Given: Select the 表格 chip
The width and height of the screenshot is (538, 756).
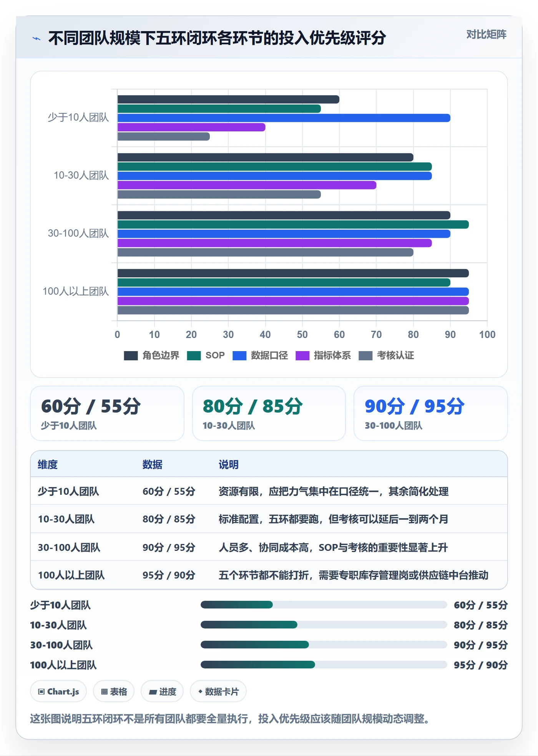Looking at the screenshot, I should [x=114, y=691].
